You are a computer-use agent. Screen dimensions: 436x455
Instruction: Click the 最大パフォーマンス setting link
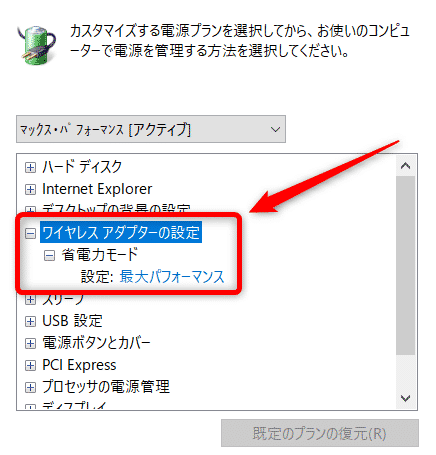tap(172, 277)
